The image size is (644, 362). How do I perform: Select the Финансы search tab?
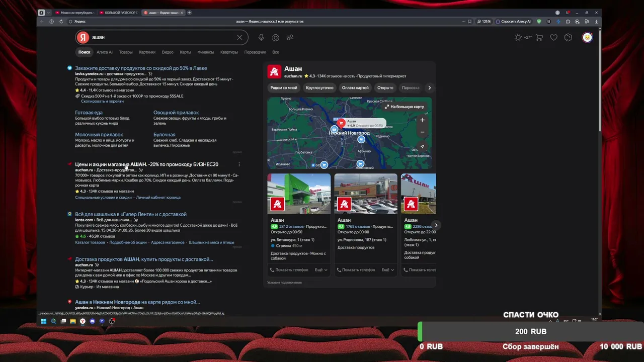click(x=206, y=52)
